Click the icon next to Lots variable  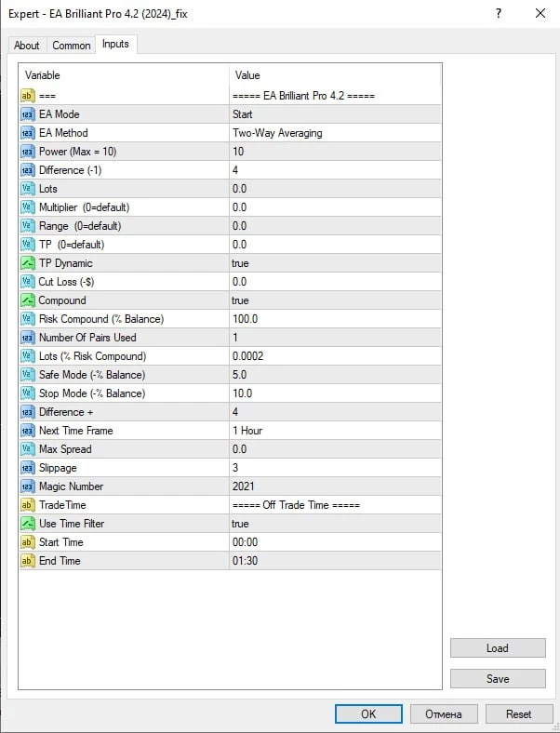[x=28, y=189]
